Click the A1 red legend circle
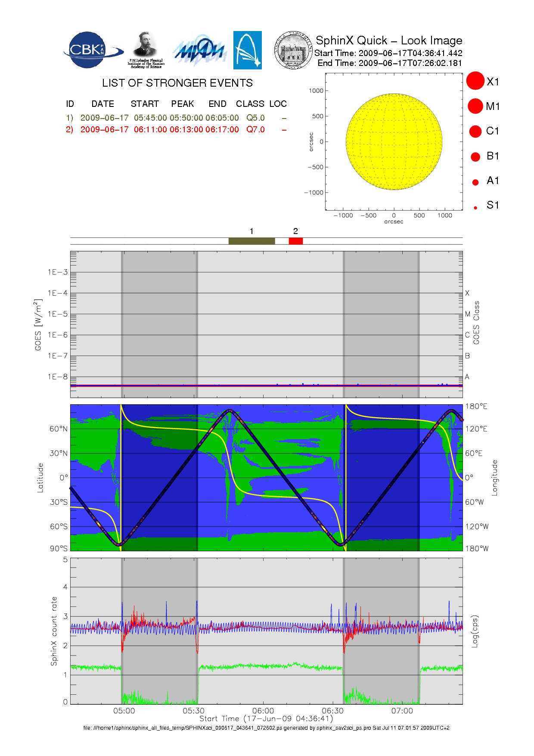Screen dimensions: 534x756 coord(475,182)
